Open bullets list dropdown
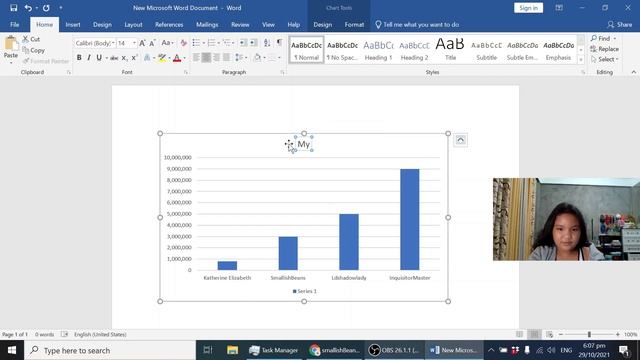The image size is (640, 360). coord(204,43)
